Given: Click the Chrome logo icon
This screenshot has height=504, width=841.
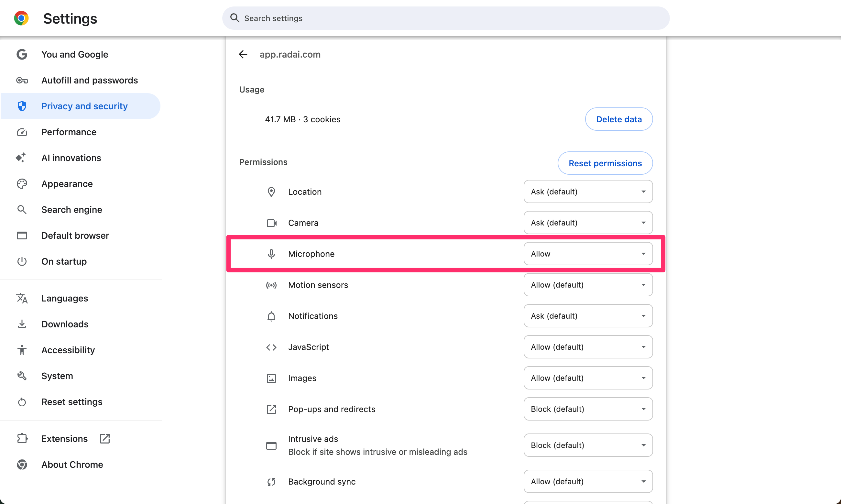Looking at the screenshot, I should tap(21, 18).
